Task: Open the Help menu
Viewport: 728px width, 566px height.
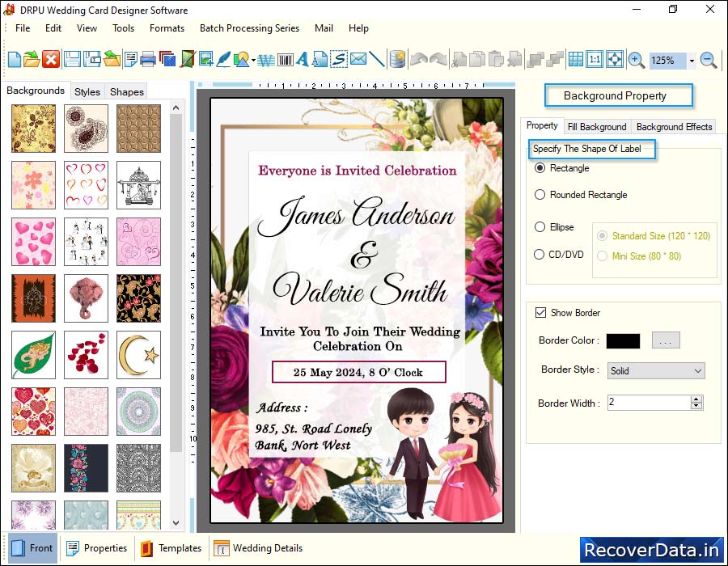Action: (358, 28)
